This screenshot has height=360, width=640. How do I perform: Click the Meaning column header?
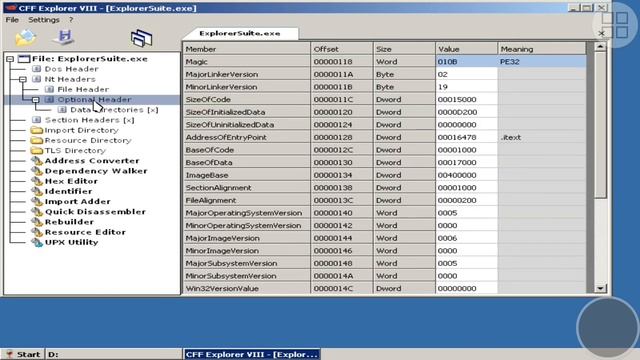click(542, 49)
